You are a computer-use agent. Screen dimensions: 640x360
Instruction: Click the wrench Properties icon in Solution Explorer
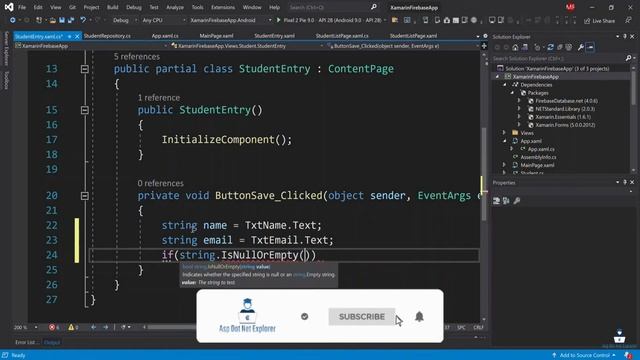pos(580,47)
